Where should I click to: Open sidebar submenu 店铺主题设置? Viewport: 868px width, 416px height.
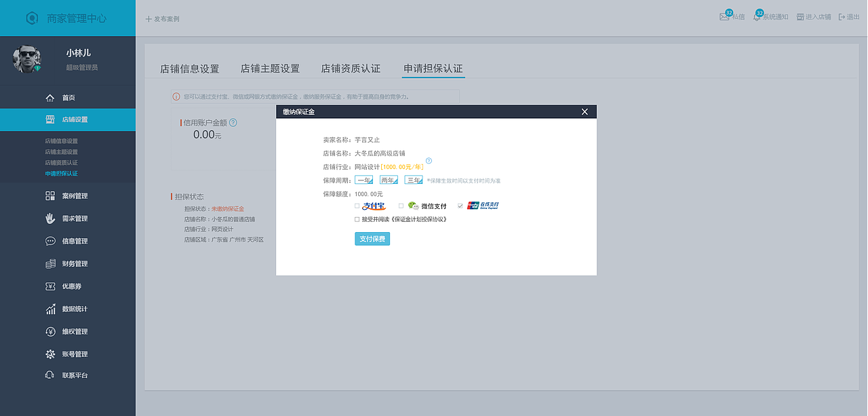click(62, 152)
